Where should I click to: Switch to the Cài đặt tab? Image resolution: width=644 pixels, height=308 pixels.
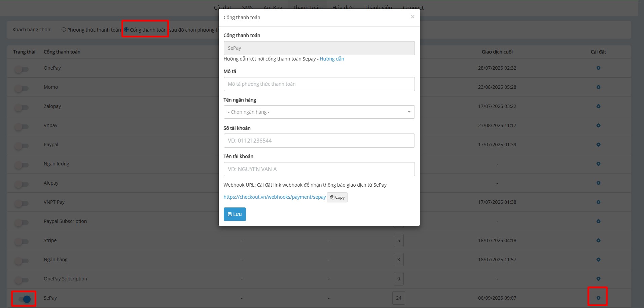[x=223, y=7]
